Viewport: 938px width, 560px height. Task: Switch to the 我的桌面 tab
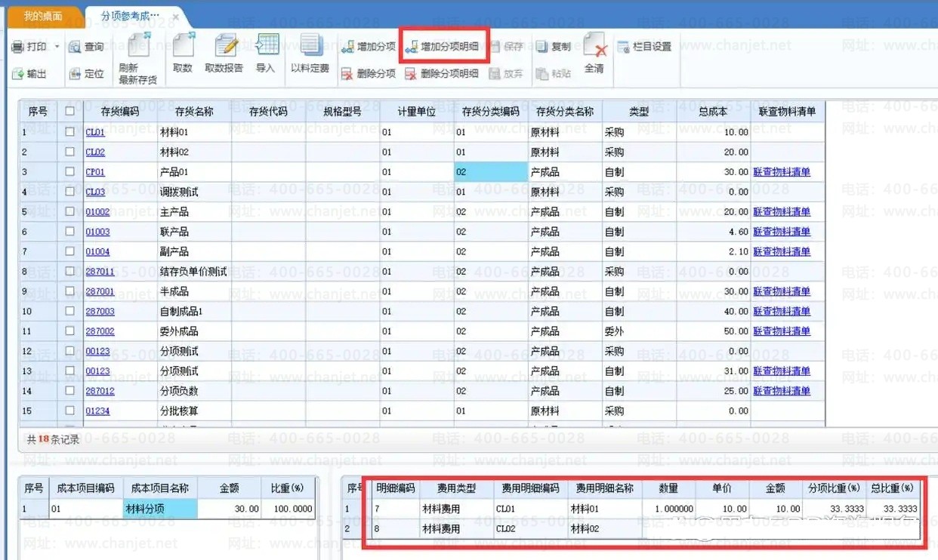43,16
